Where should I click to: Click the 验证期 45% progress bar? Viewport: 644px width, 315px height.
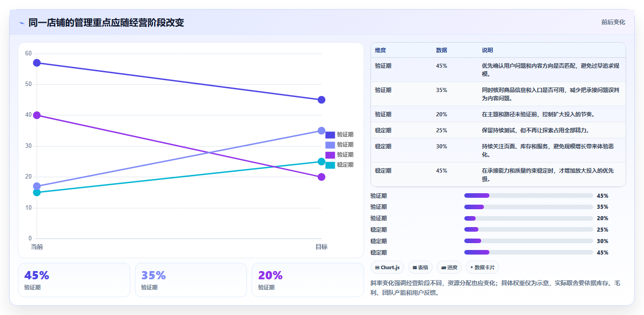point(528,196)
